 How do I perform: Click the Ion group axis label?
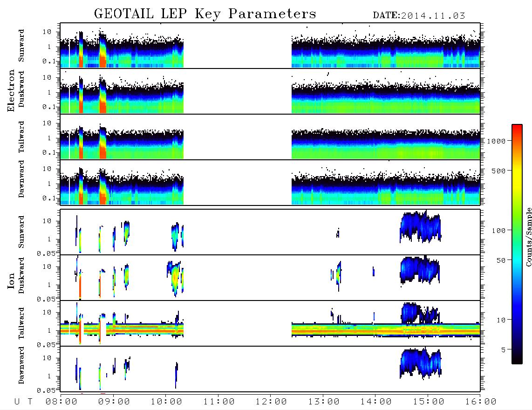[11, 280]
